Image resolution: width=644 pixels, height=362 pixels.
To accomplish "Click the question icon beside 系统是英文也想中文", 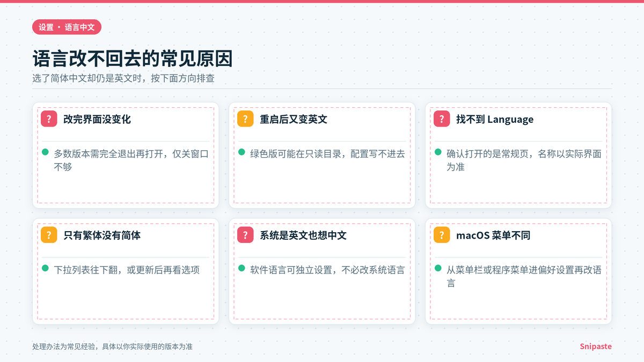I will click(245, 235).
